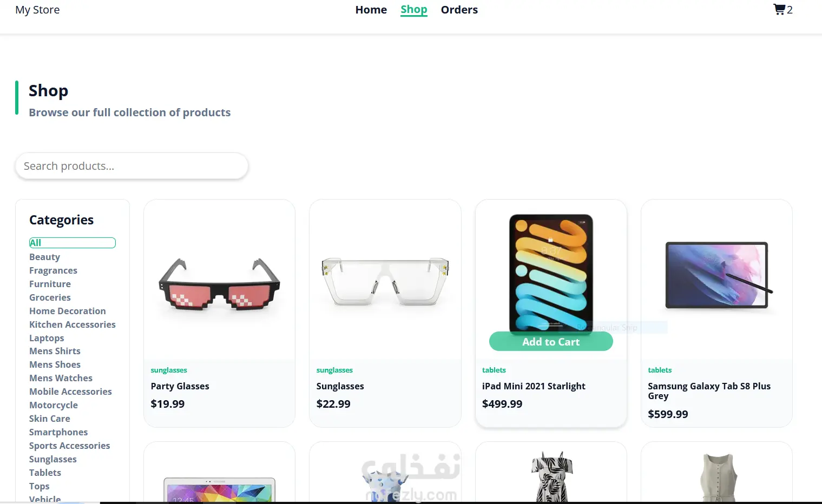Focus the Search products field

[x=131, y=166]
